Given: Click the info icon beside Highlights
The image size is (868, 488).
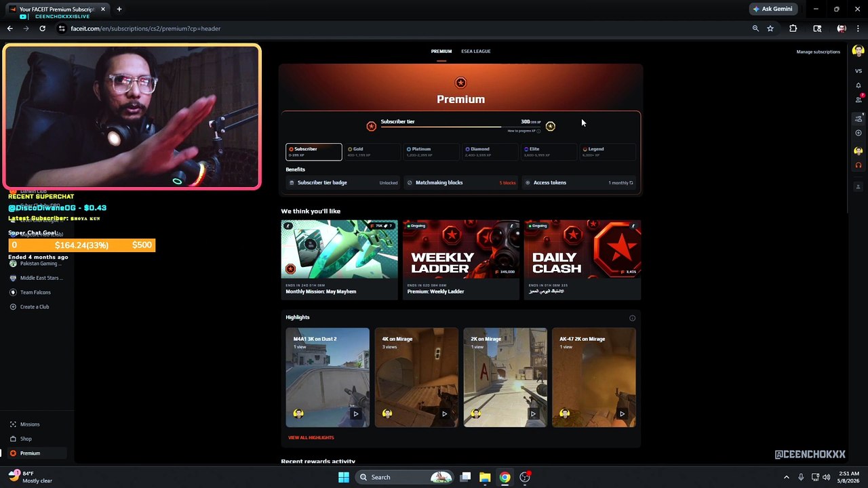Looking at the screenshot, I should pos(632,318).
